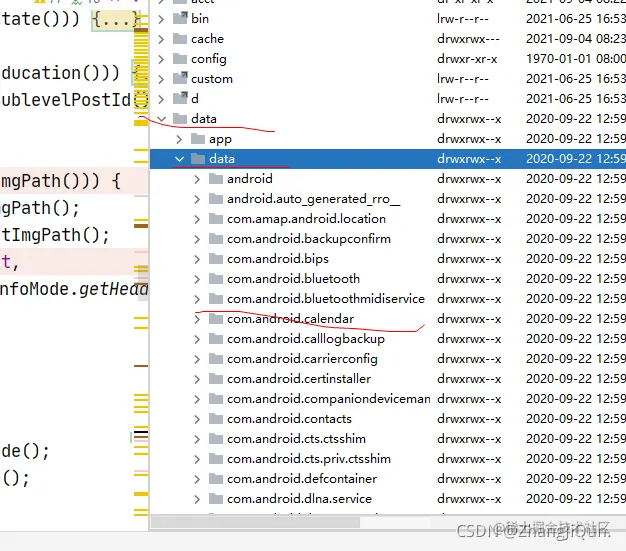Expand com.android.backupconfirm chevron

tap(197, 239)
